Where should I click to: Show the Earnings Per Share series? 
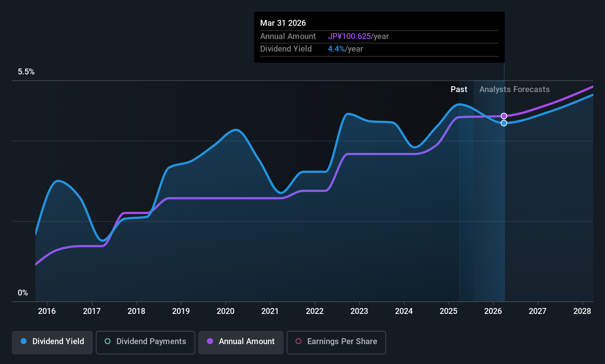(x=336, y=342)
